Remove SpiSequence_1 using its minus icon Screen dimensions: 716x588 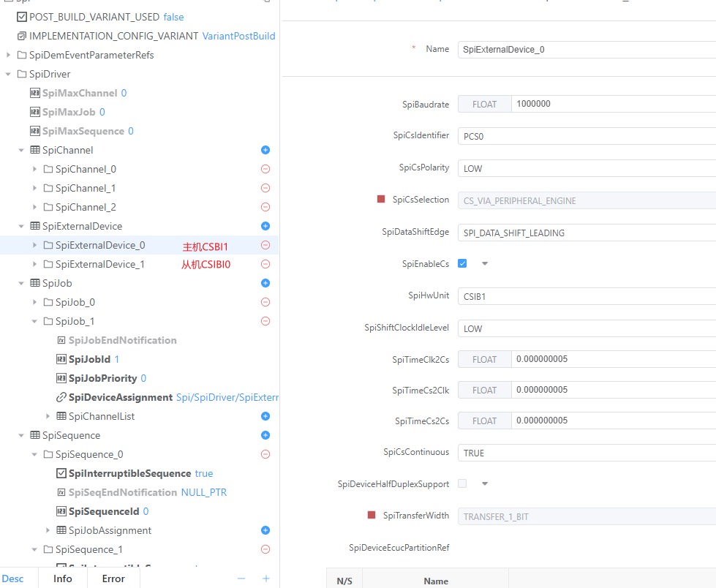coord(265,549)
